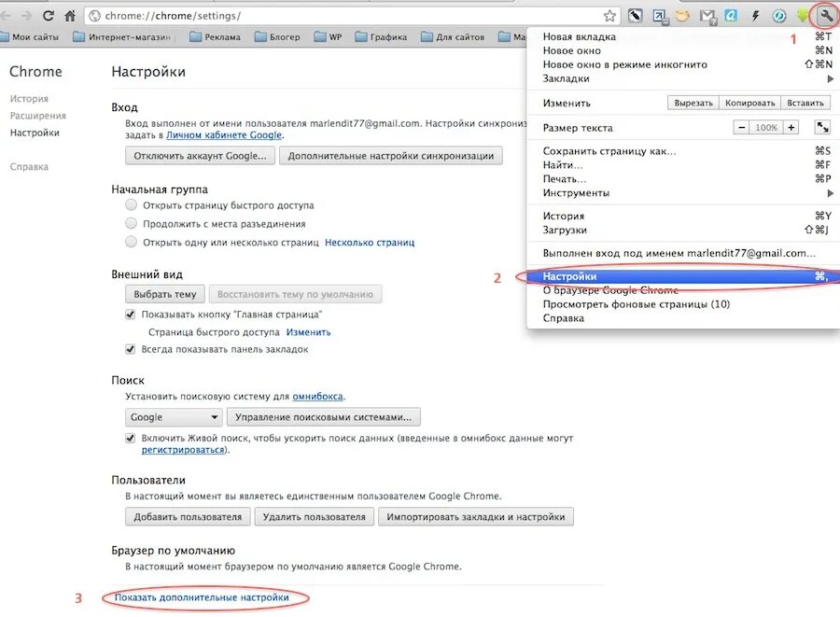Click the black pen-tip extension icon
This screenshot has width=840, height=617.
point(635,16)
